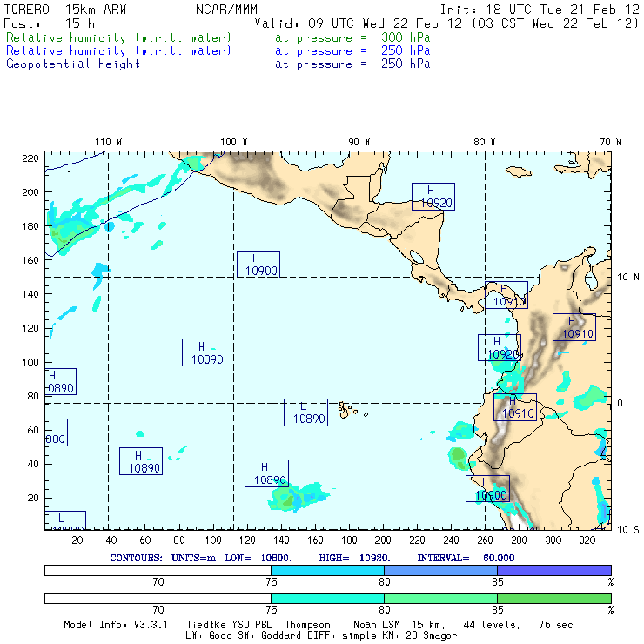Click the 'NCAR/MMM' header text
The image size is (644, 644).
(x=226, y=10)
